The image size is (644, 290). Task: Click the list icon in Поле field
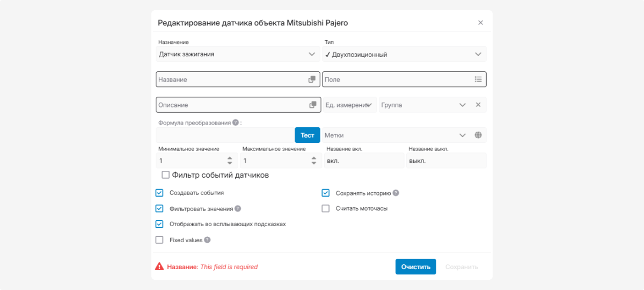478,79
